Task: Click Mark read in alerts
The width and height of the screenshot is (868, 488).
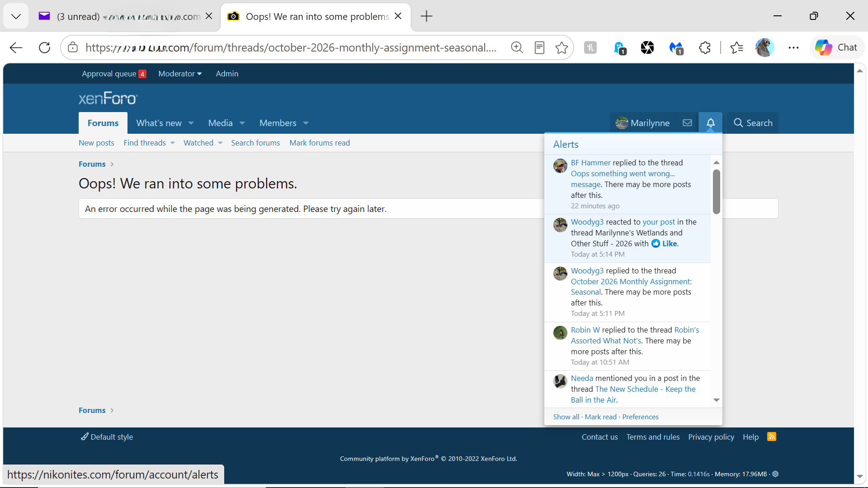Action: [x=600, y=417]
